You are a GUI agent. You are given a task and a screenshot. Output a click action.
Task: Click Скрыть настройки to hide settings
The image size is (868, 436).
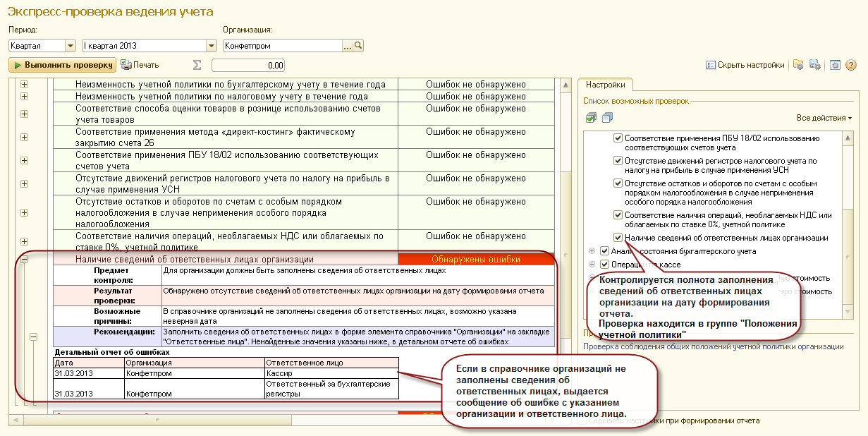[745, 65]
